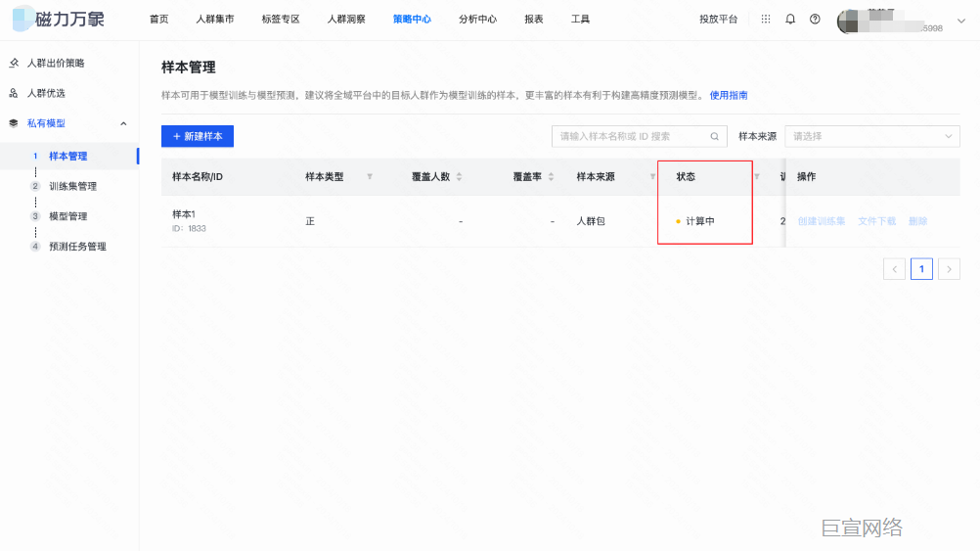
Task: Select 样本管理 step in sidebar
Action: click(x=68, y=156)
